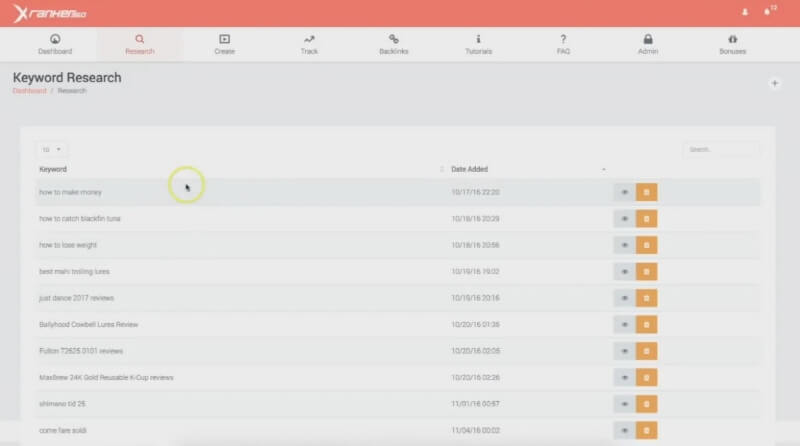View the 'how to make money' keyword
This screenshot has height=446, width=800.
click(624, 192)
